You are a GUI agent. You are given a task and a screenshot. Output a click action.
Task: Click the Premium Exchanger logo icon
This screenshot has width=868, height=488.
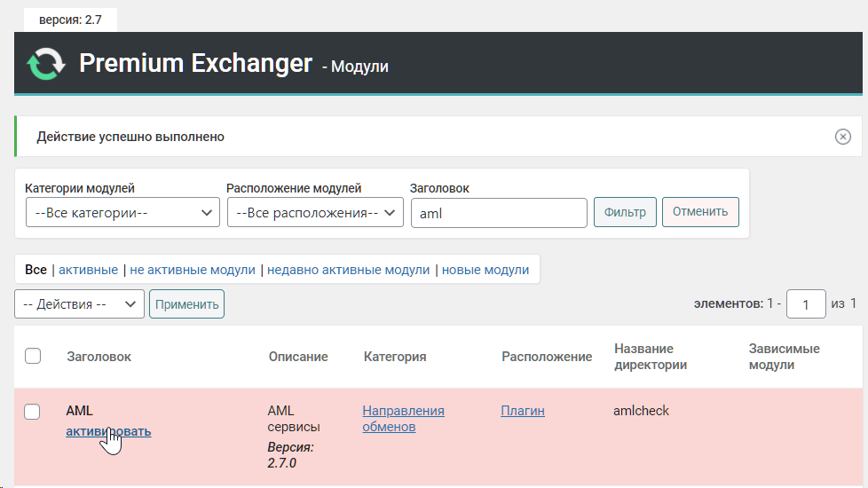coord(45,64)
